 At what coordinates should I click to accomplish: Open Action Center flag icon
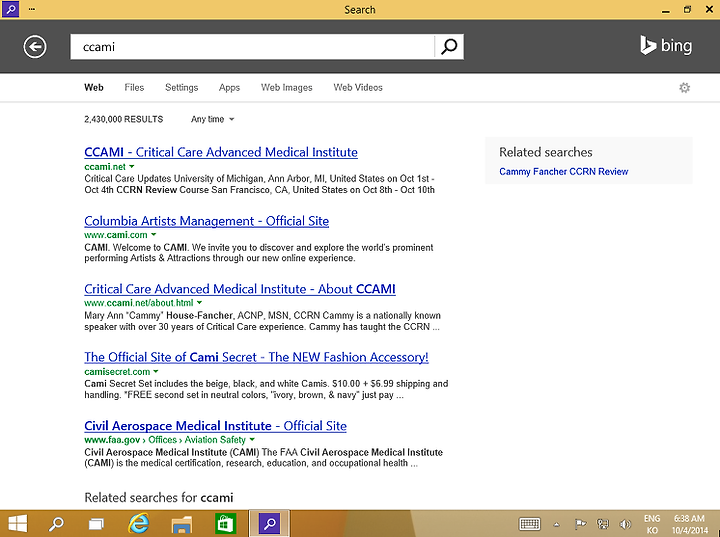click(x=580, y=524)
